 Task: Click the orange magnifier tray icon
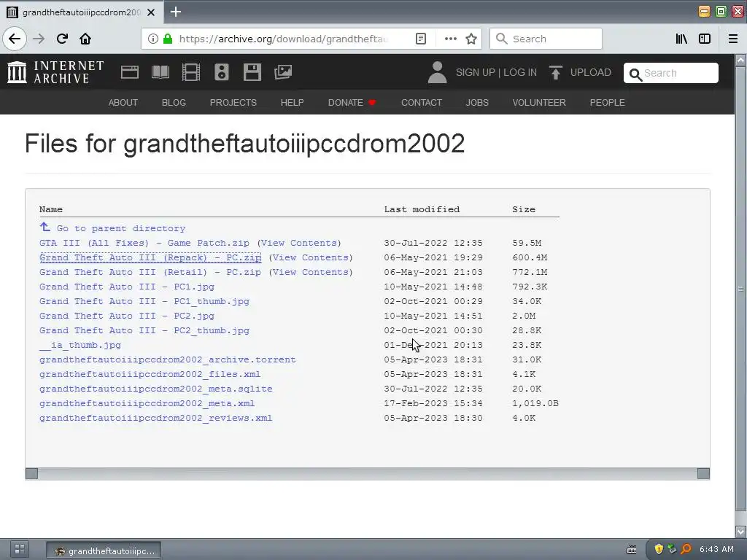pos(686,549)
